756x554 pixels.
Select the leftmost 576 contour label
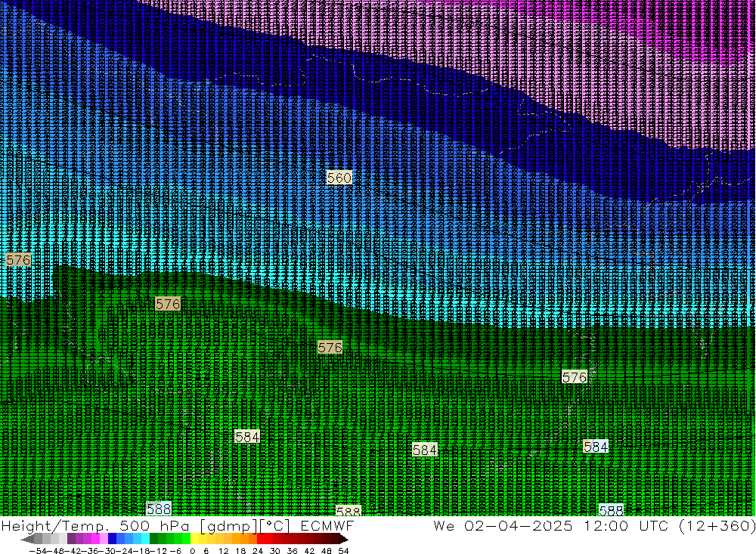(18, 260)
